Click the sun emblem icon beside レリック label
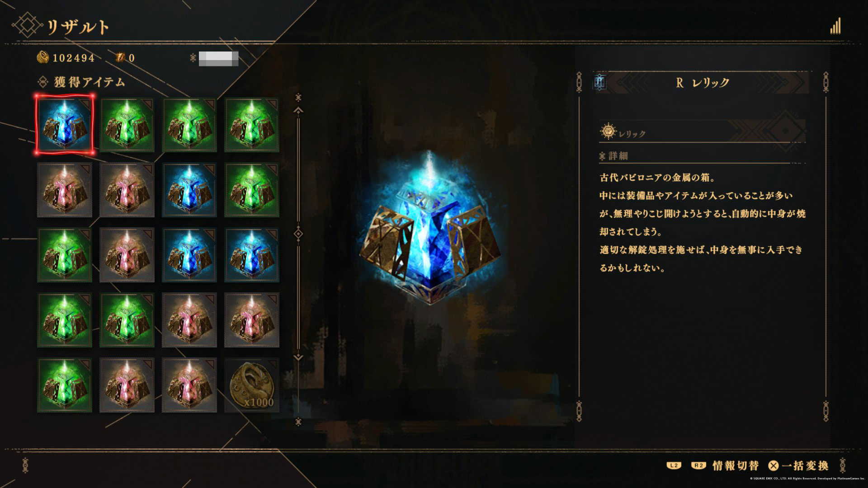Viewport: 868px width, 488px height. pyautogui.click(x=608, y=131)
